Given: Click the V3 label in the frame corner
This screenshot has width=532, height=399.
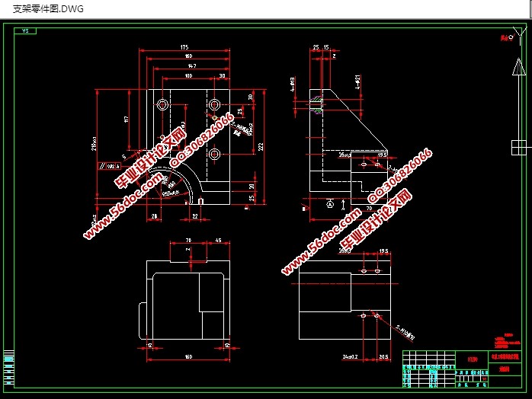Looking at the screenshot, I should point(25,31).
